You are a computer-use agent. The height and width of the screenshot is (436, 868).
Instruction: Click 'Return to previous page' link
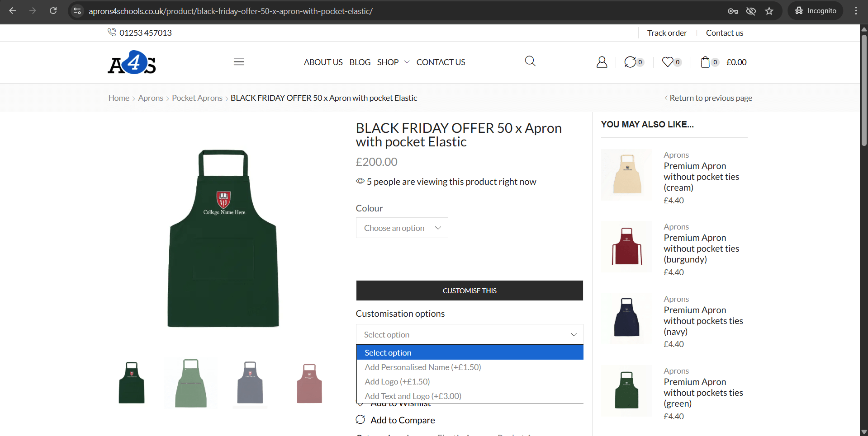(710, 98)
